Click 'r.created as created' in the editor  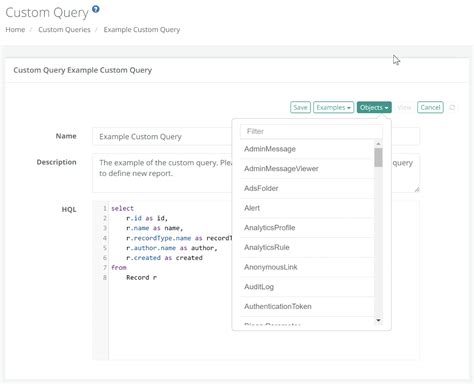coord(164,258)
